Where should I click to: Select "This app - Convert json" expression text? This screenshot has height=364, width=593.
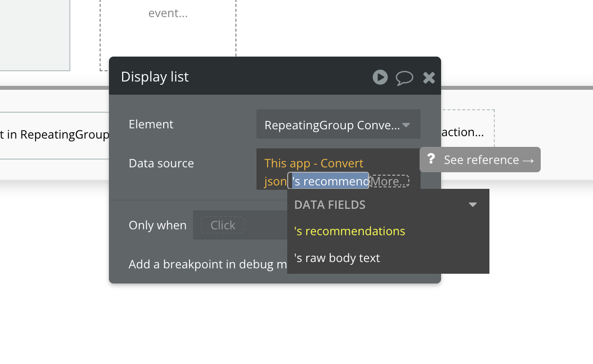tap(314, 163)
